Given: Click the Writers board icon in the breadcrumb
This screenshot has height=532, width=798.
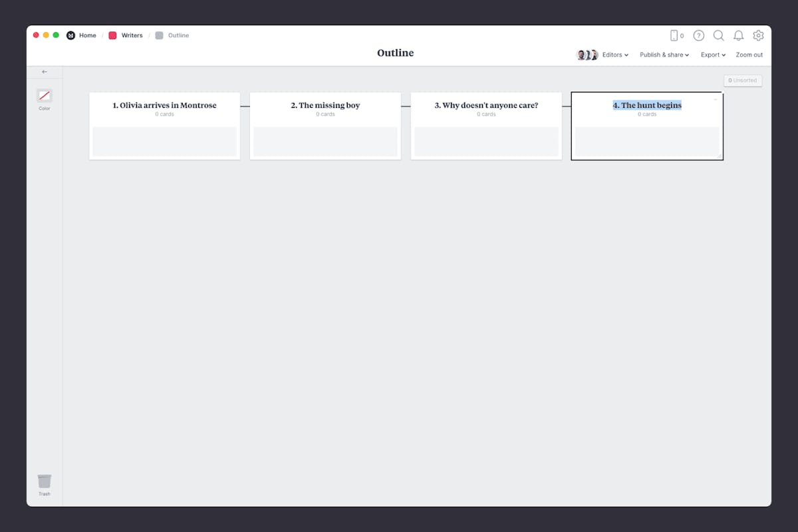Looking at the screenshot, I should coord(112,35).
